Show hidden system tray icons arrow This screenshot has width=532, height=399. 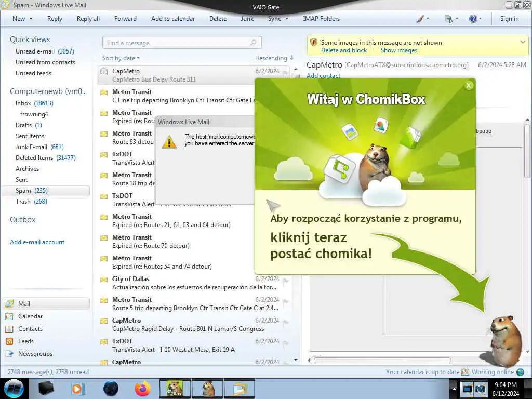[x=454, y=389]
